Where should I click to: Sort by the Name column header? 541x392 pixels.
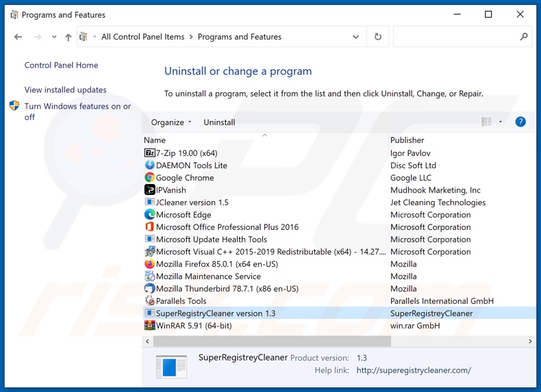pyautogui.click(x=155, y=140)
